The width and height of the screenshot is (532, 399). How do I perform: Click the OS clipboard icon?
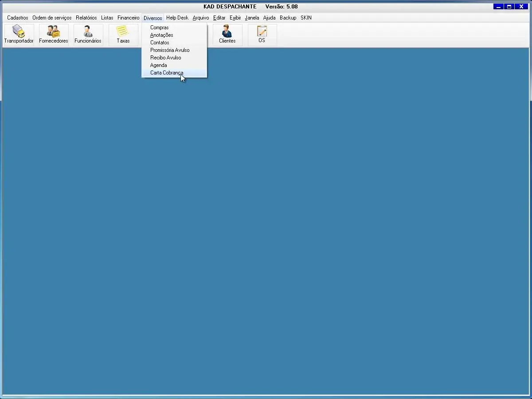pos(262,35)
